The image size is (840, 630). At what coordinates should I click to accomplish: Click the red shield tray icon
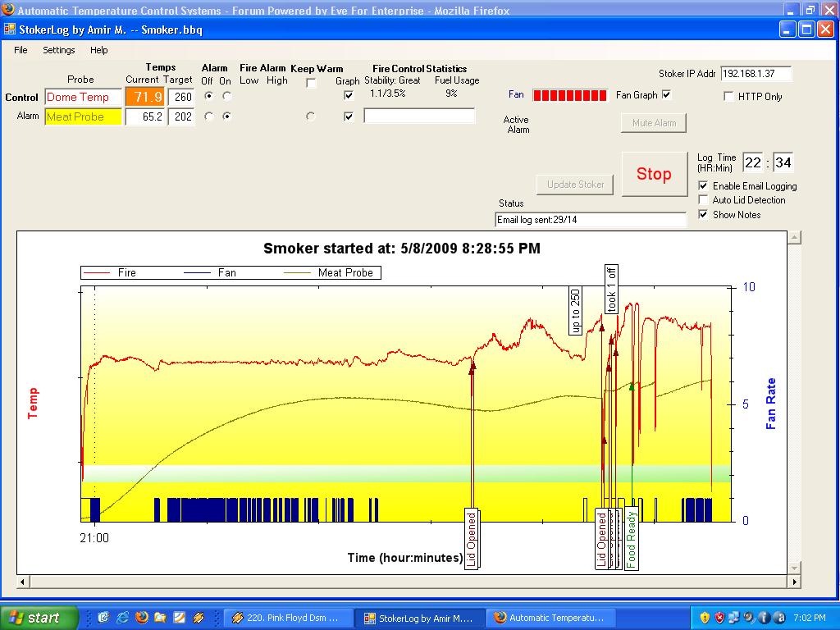(719, 618)
